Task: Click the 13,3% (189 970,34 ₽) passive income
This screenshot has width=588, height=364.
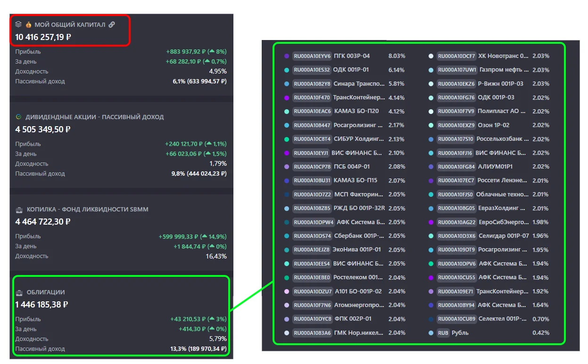Action: [199, 349]
